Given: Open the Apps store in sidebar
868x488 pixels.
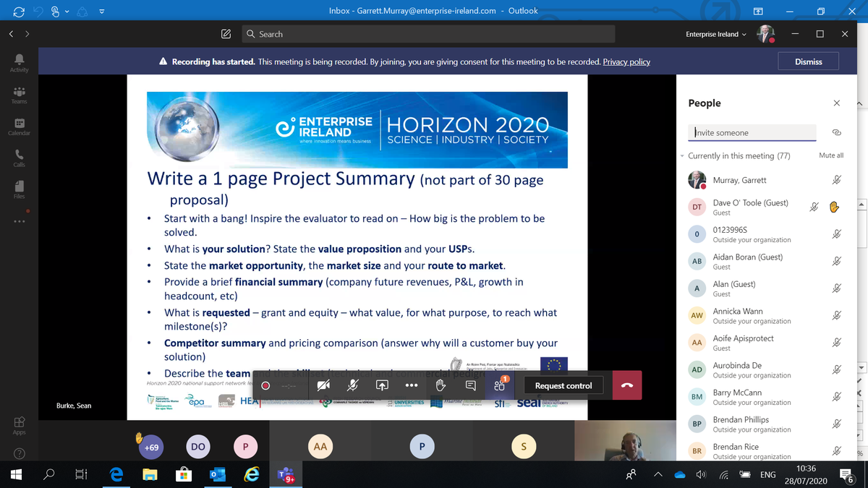Looking at the screenshot, I should [x=20, y=425].
